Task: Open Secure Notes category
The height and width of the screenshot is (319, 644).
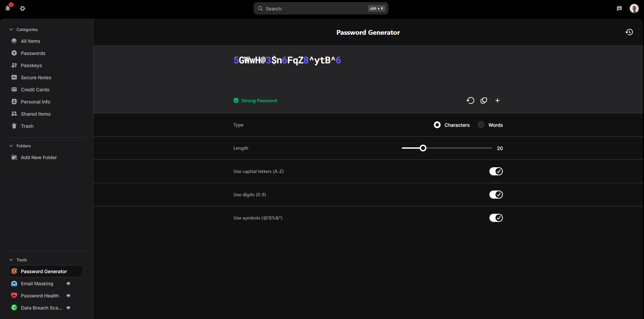Action: tap(36, 78)
